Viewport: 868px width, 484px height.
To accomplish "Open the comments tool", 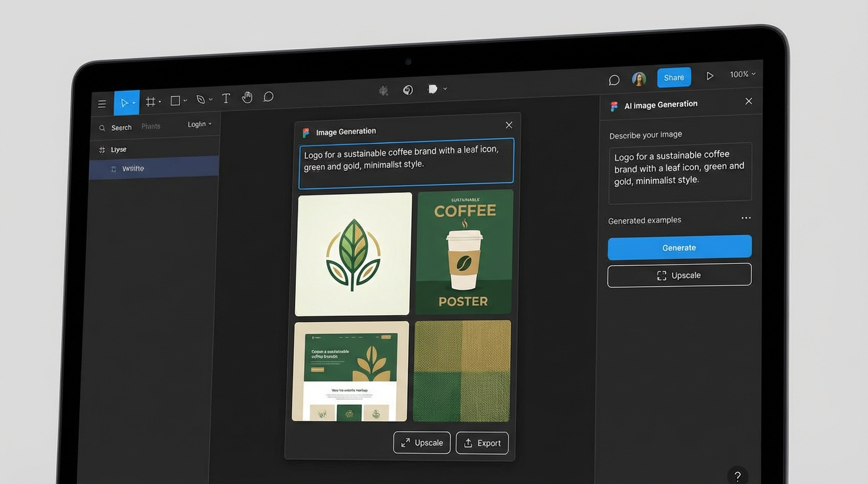I will pyautogui.click(x=268, y=96).
